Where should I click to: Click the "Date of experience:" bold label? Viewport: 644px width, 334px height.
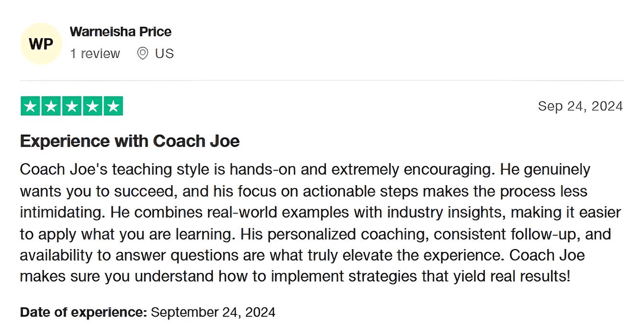pyautogui.click(x=83, y=312)
